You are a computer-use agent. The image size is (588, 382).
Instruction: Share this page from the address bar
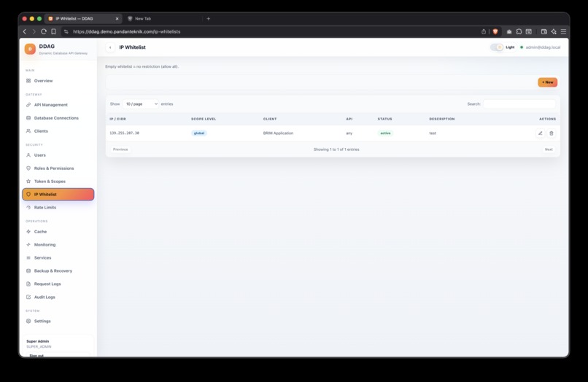[484, 31]
